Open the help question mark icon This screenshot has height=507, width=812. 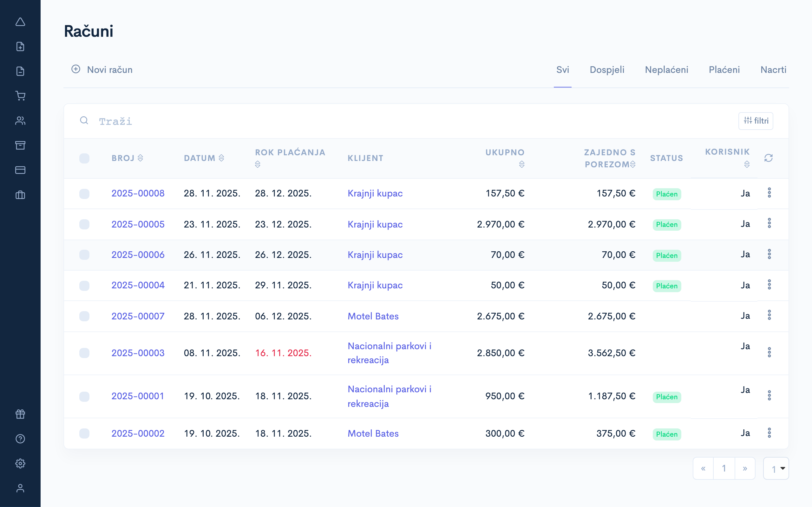click(x=20, y=438)
